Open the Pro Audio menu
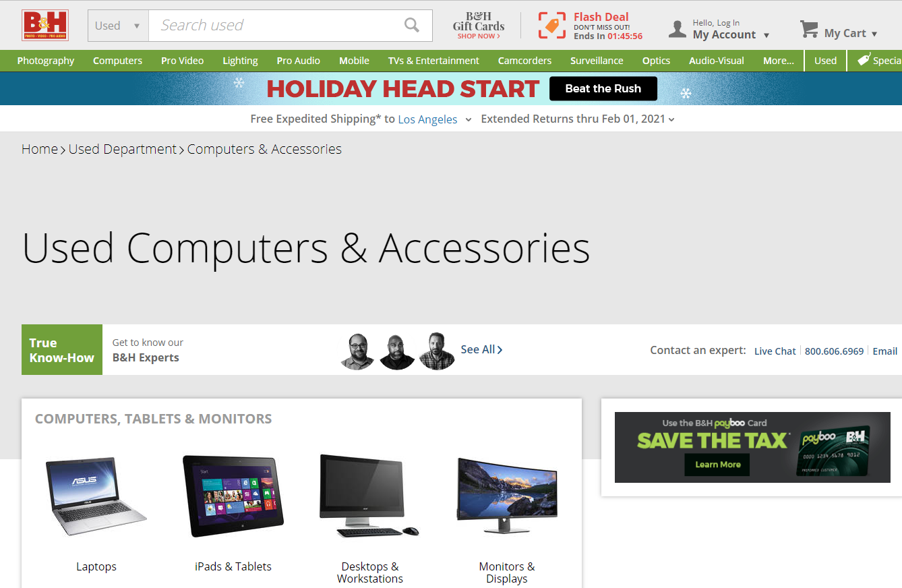Image resolution: width=902 pixels, height=588 pixels. tap(299, 60)
